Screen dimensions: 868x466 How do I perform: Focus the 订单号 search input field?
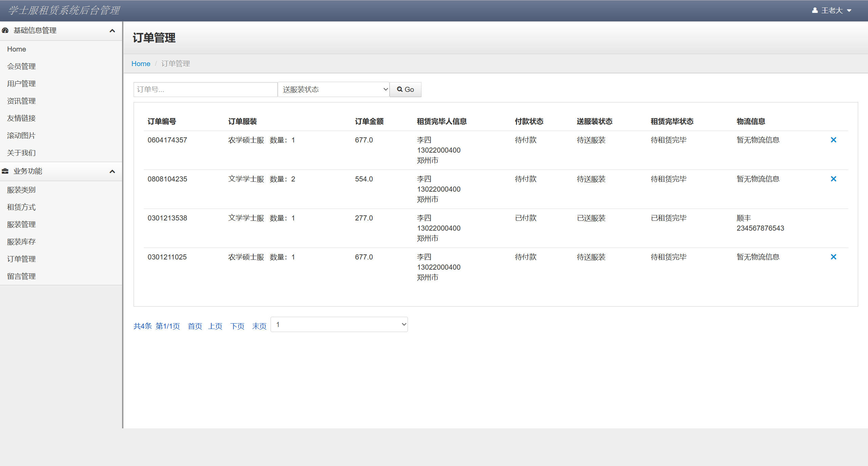(205, 90)
